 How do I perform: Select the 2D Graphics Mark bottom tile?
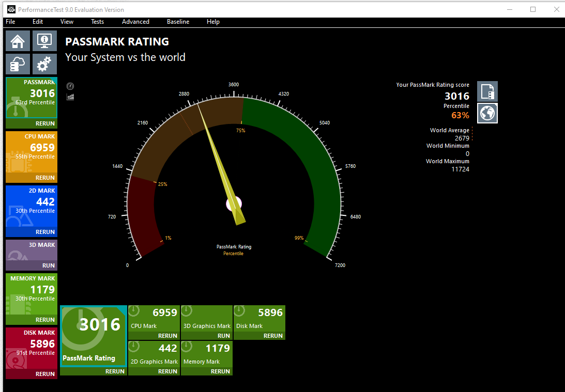(154, 354)
